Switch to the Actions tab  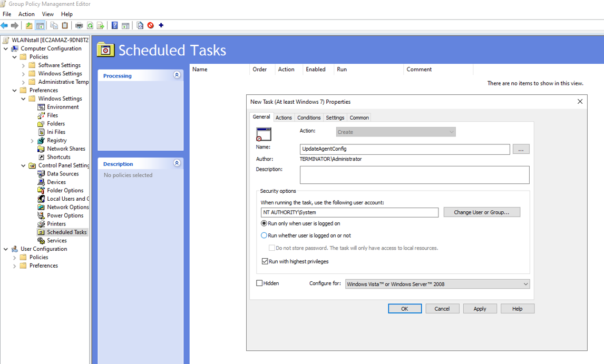point(284,117)
